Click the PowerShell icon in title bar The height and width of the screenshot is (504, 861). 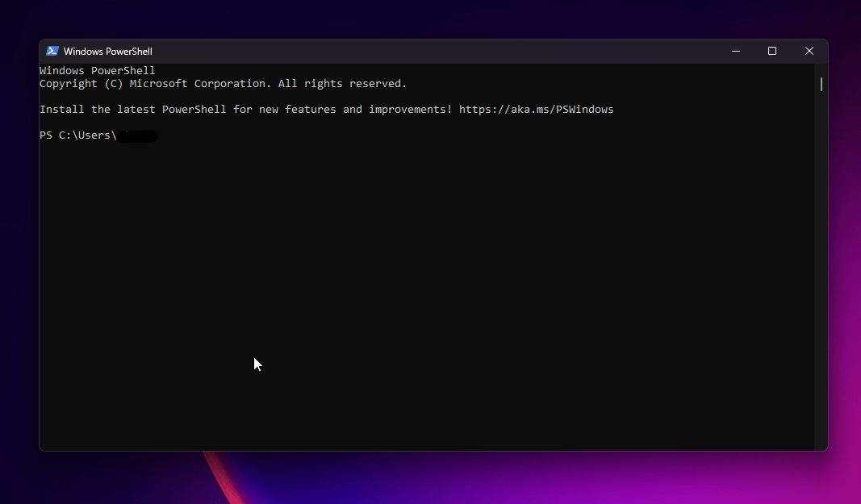point(52,51)
